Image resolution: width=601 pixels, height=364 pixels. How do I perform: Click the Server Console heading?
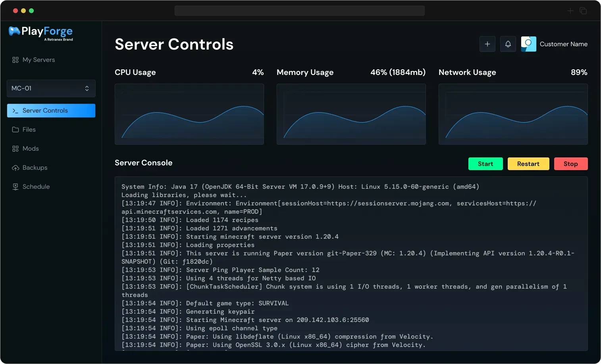click(x=144, y=163)
